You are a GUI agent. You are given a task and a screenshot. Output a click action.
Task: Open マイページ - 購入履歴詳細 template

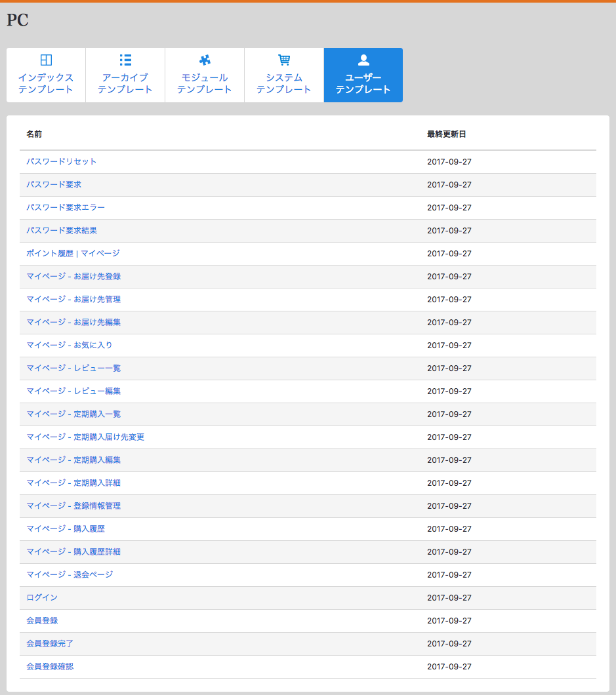point(73,551)
